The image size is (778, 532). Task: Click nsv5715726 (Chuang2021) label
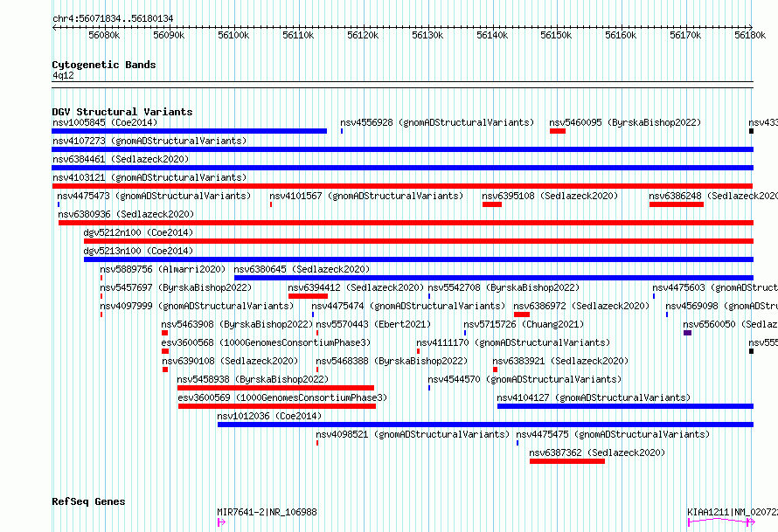(524, 324)
